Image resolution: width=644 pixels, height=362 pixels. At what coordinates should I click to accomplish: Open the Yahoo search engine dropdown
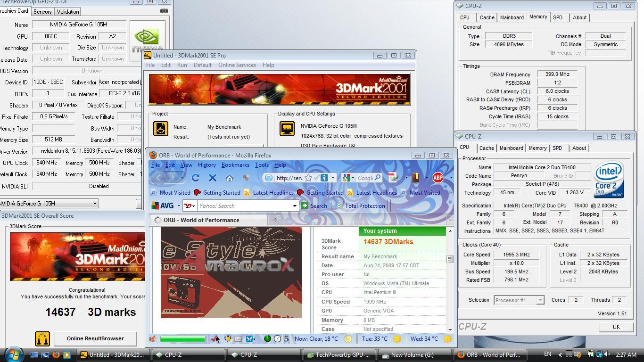pyautogui.click(x=190, y=206)
